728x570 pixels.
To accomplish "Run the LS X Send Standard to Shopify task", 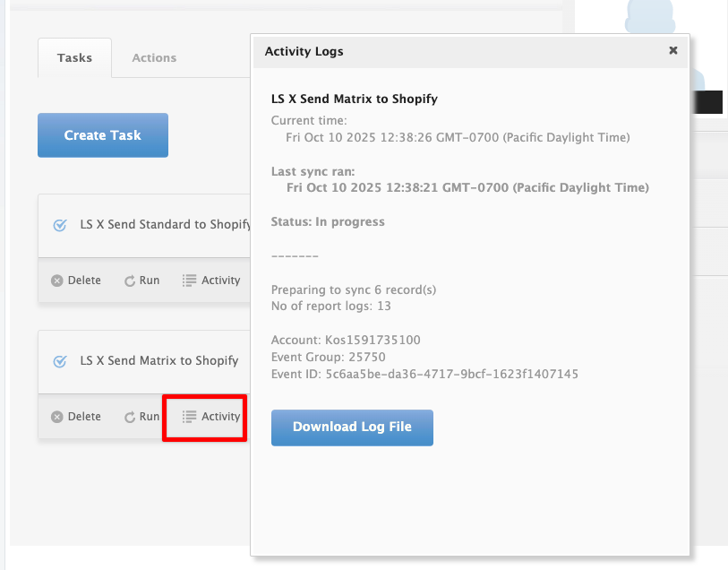I will pos(141,281).
